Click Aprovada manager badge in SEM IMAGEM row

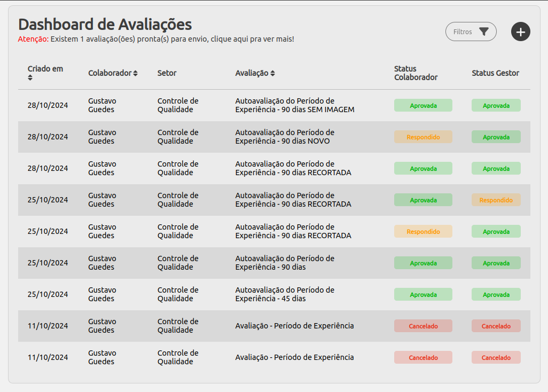click(x=496, y=106)
